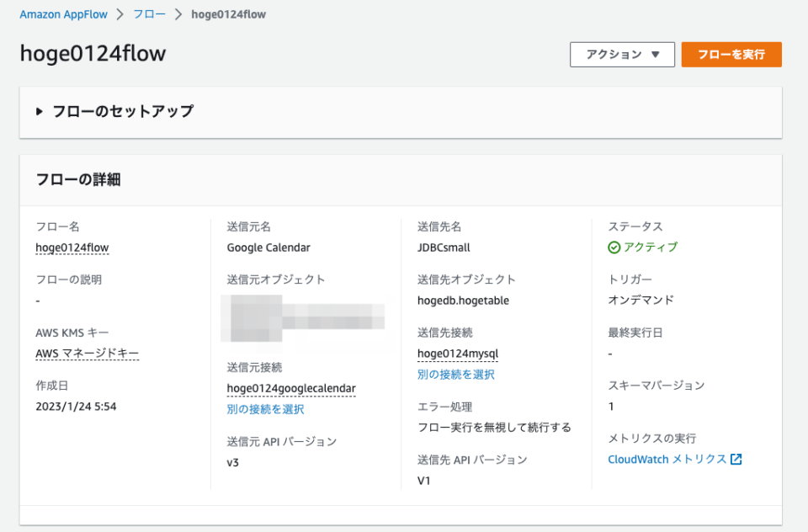Click the blurred 送信元オブジェクト value

point(303,318)
